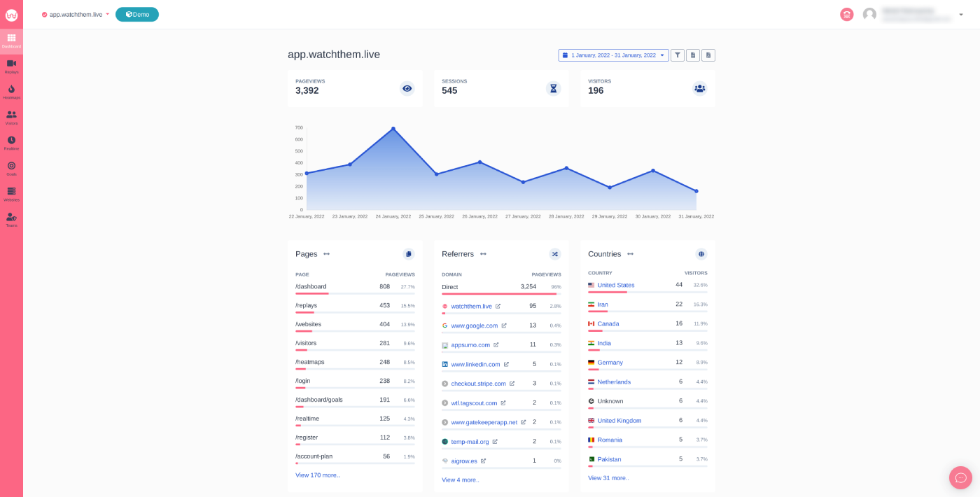This screenshot has width=980, height=497.
Task: Click the user avatar picture
Action: click(869, 14)
